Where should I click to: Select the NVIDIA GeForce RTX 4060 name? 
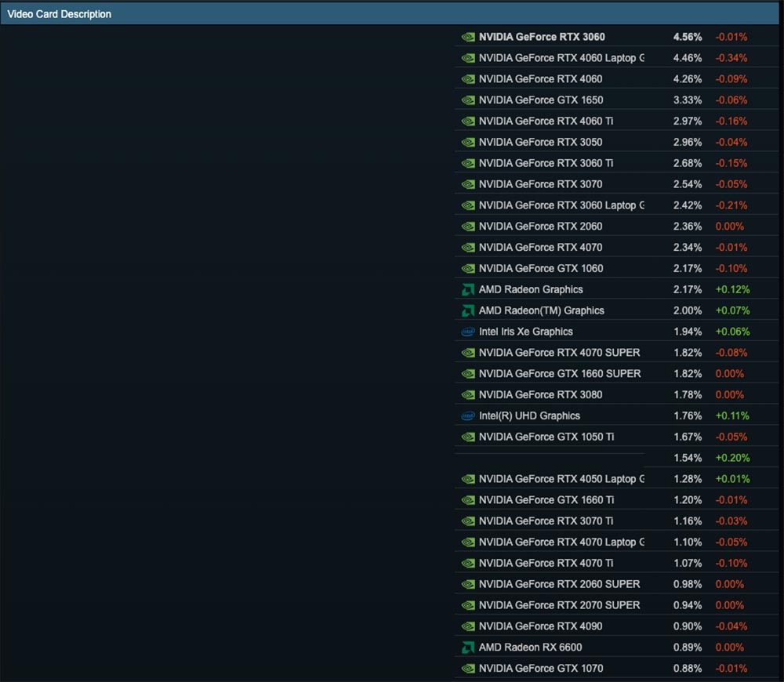pos(540,79)
